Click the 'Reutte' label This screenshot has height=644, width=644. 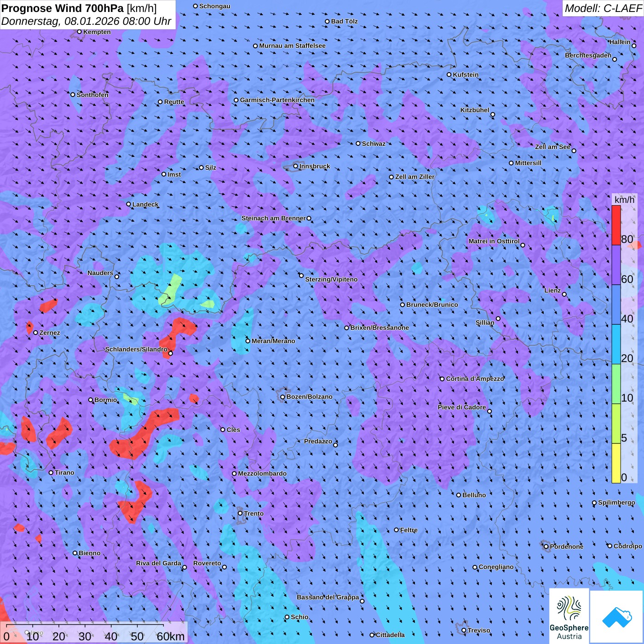tap(174, 102)
